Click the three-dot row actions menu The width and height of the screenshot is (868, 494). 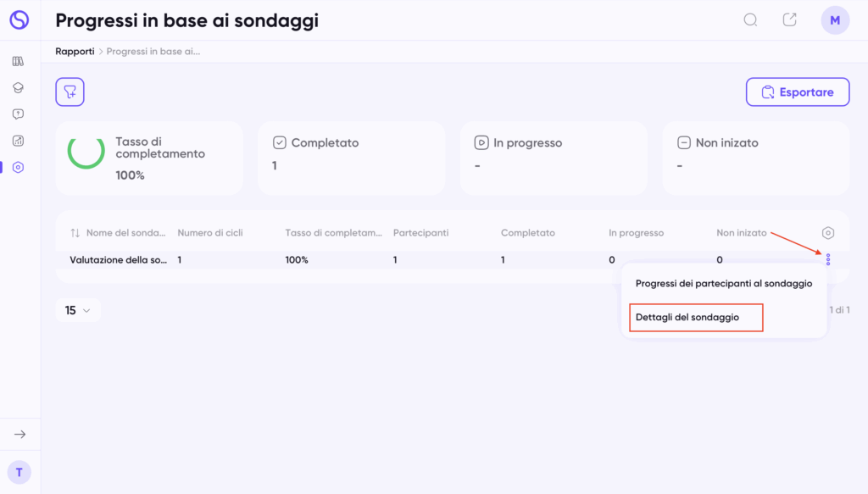click(x=828, y=259)
